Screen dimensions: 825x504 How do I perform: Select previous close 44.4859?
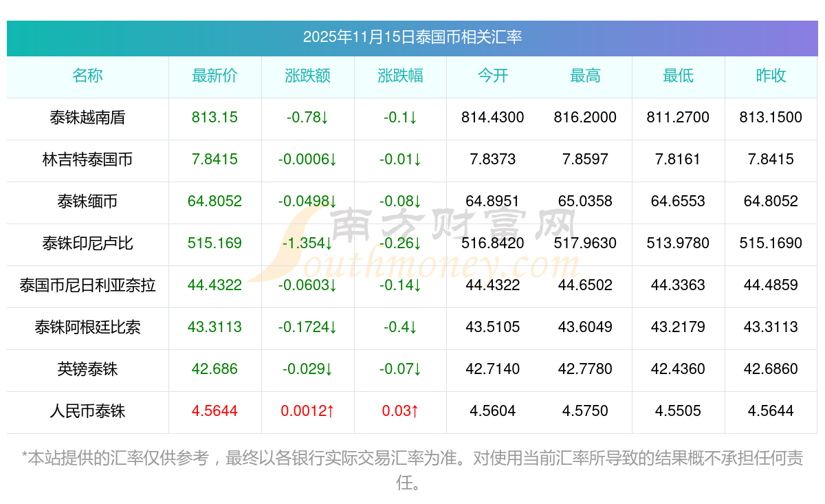(x=771, y=285)
